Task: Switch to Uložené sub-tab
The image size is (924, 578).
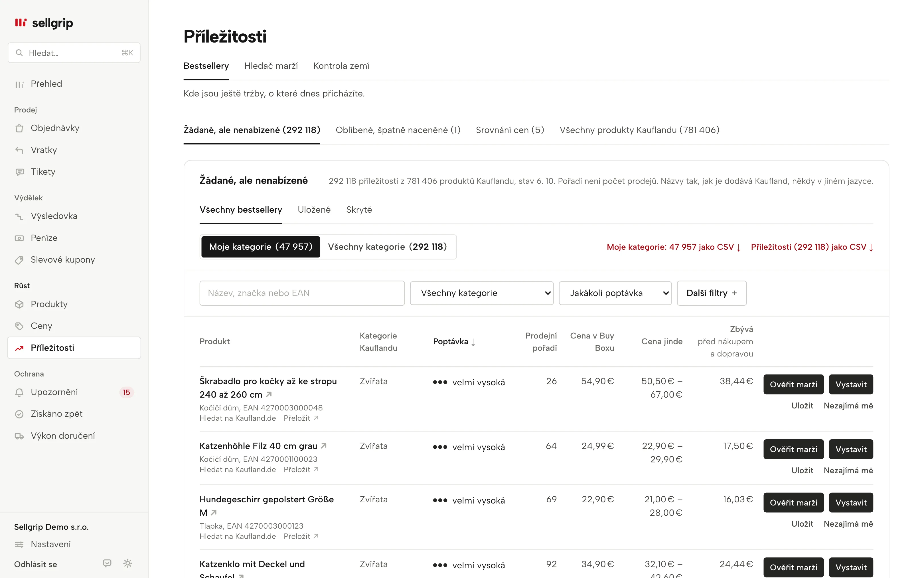Action: [x=314, y=210]
